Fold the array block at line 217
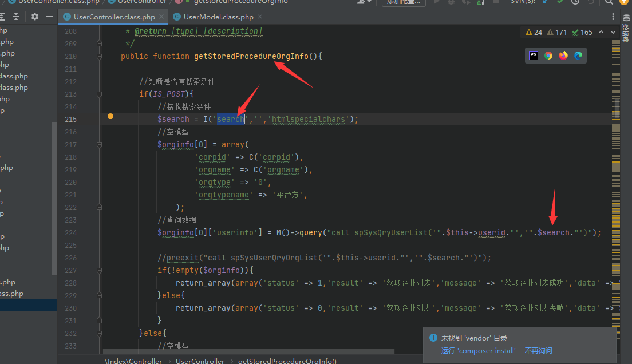632x364 pixels. [x=99, y=144]
